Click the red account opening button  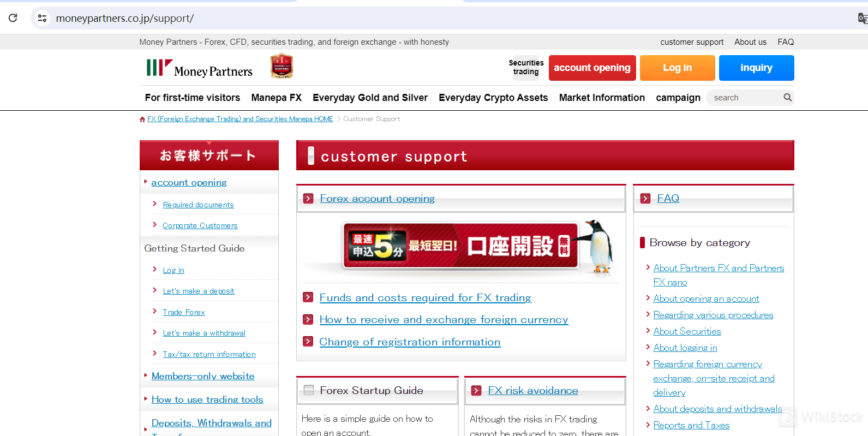(592, 68)
